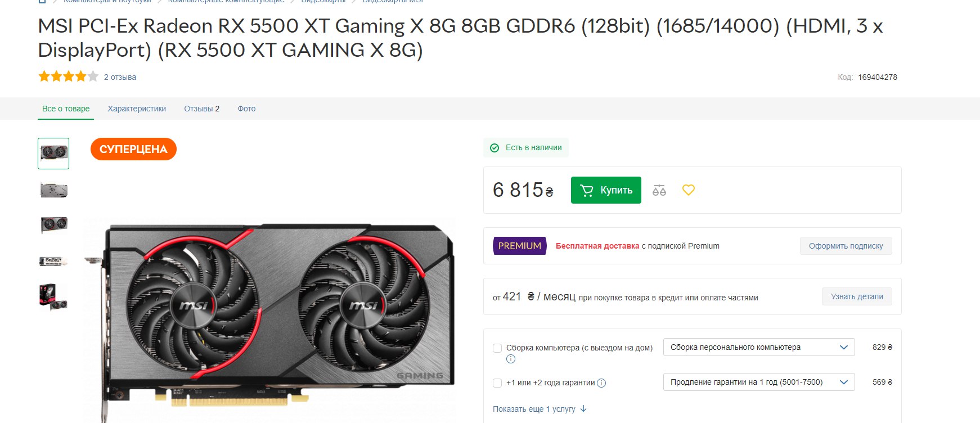Add product to comparison via scales icon

point(659,190)
